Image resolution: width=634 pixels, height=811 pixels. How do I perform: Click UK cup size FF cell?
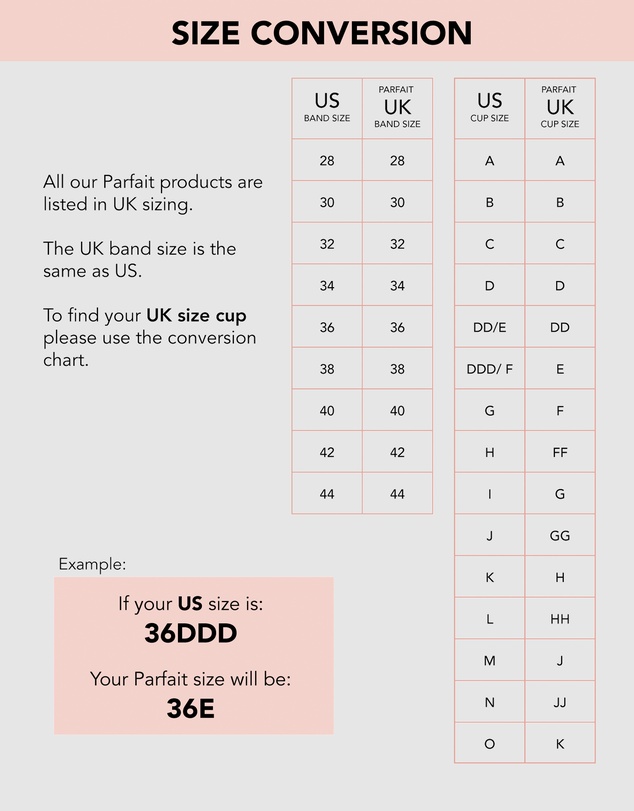point(560,452)
